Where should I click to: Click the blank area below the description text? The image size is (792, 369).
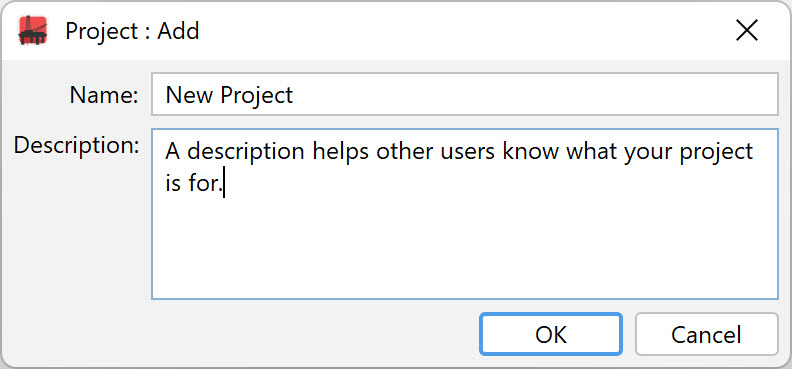(465, 247)
